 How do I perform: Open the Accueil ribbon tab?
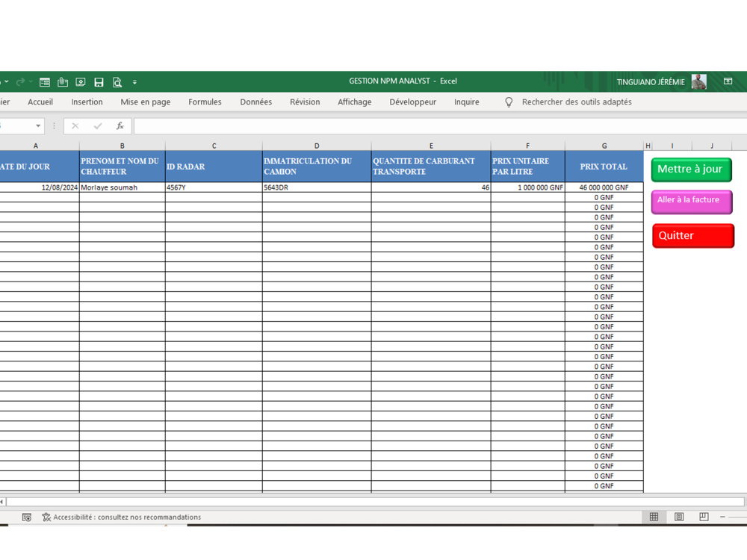click(40, 102)
